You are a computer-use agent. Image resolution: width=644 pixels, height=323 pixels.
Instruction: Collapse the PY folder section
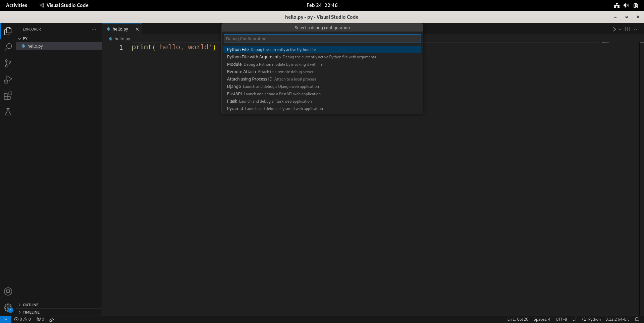[59, 39]
